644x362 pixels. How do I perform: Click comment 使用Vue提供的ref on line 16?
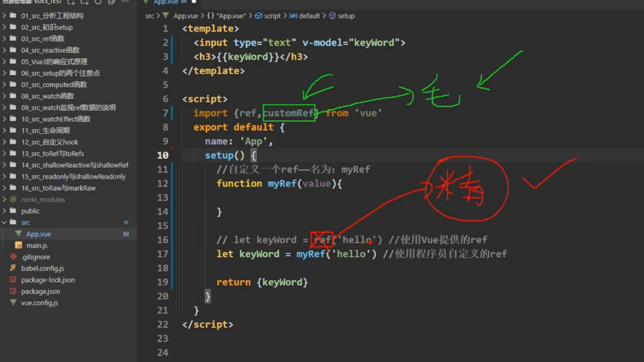438,240
